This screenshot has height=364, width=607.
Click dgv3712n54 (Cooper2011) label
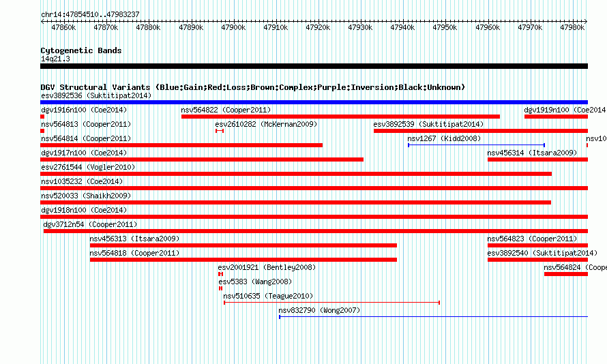(90, 224)
